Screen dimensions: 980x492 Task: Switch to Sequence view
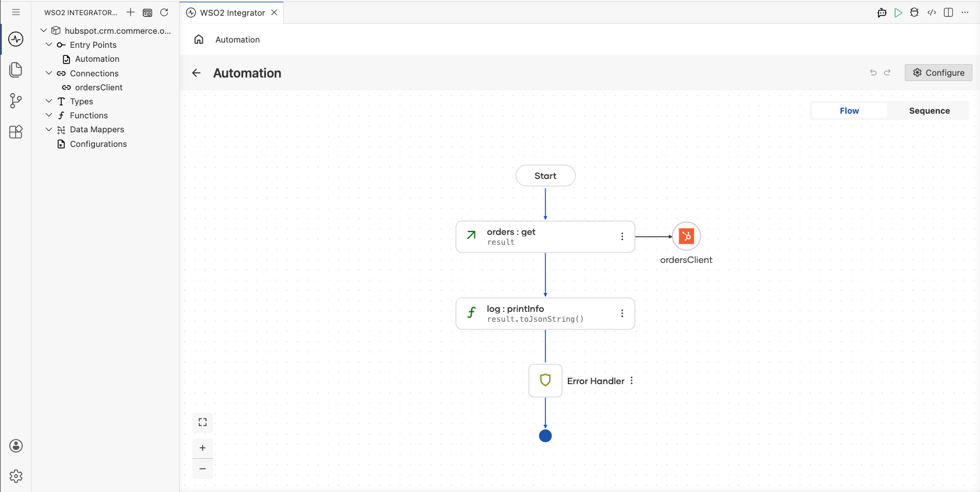click(929, 111)
